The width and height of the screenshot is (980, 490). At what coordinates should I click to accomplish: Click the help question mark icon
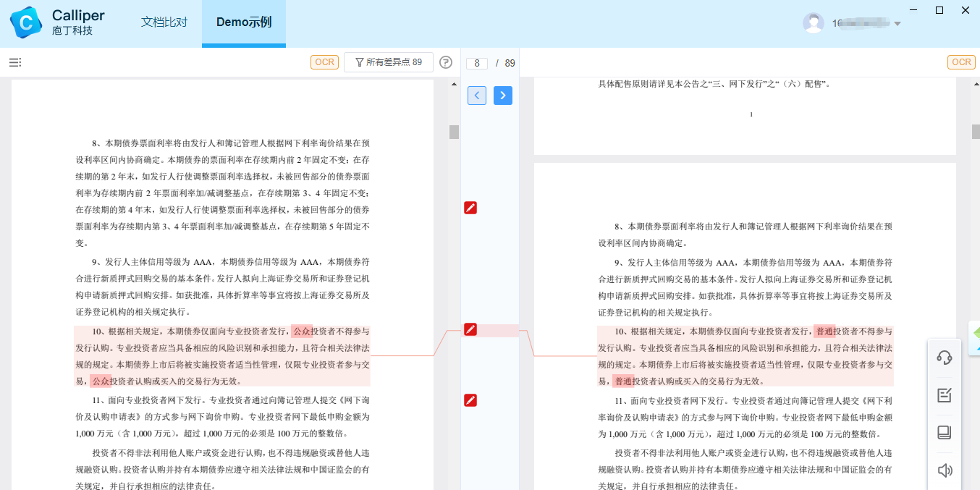446,63
